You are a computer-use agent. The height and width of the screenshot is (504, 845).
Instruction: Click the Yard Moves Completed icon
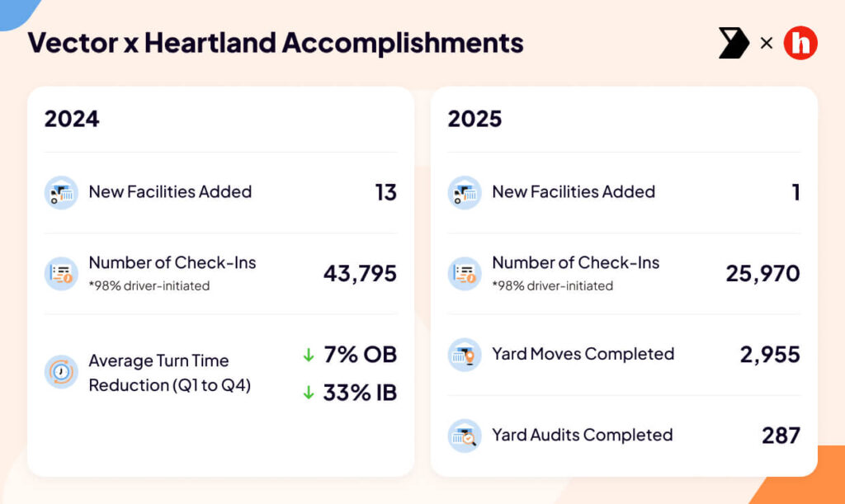point(464,355)
